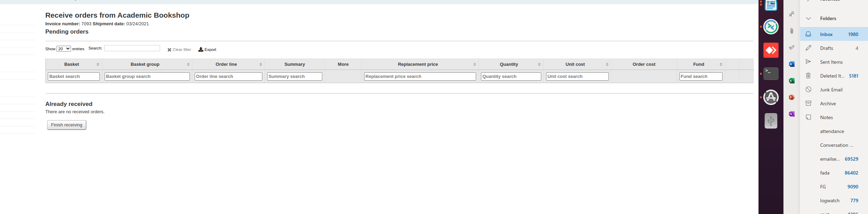Open the To Do checkmark icon

coord(791,48)
